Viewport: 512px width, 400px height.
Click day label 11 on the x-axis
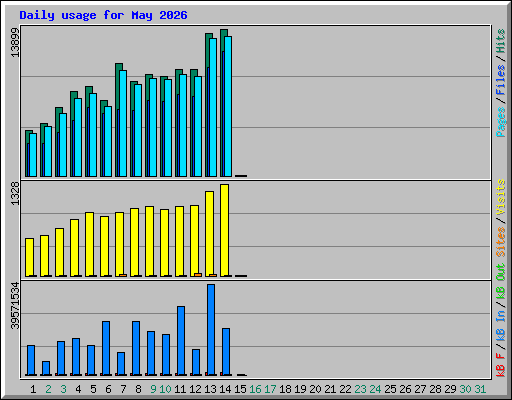(180, 389)
